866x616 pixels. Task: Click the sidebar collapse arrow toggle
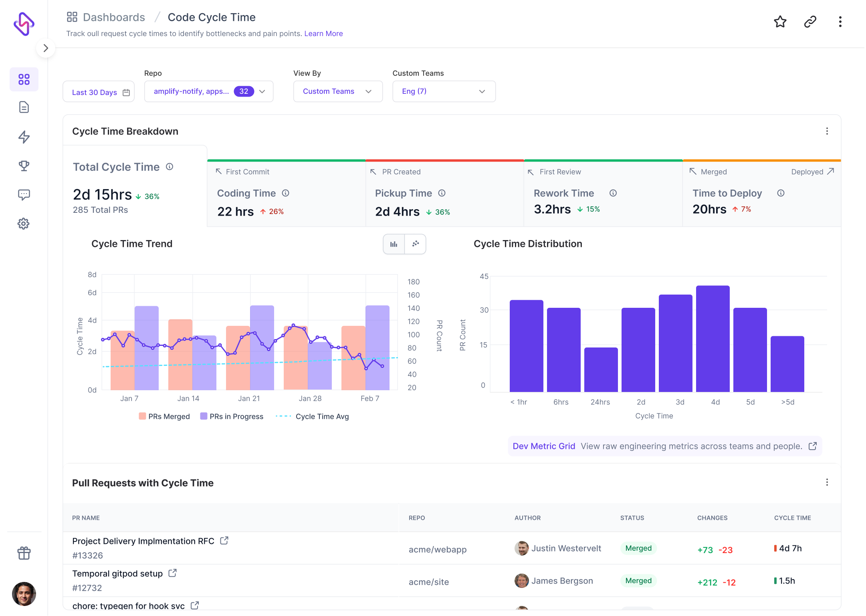(45, 48)
